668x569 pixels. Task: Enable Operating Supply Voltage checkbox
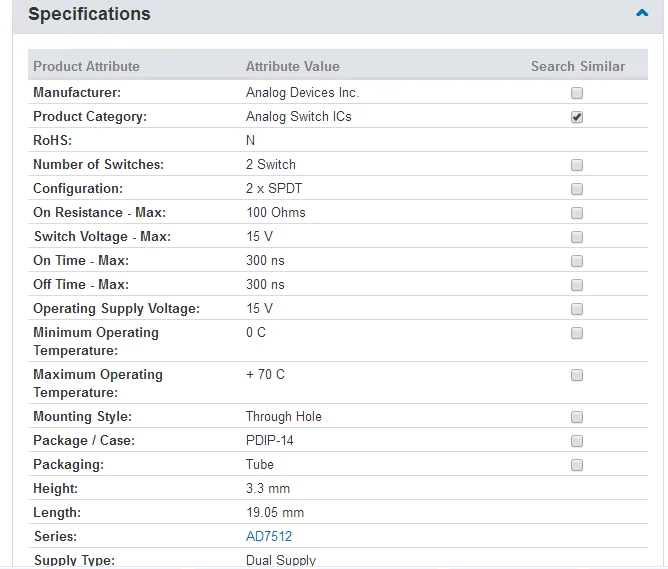tap(577, 309)
